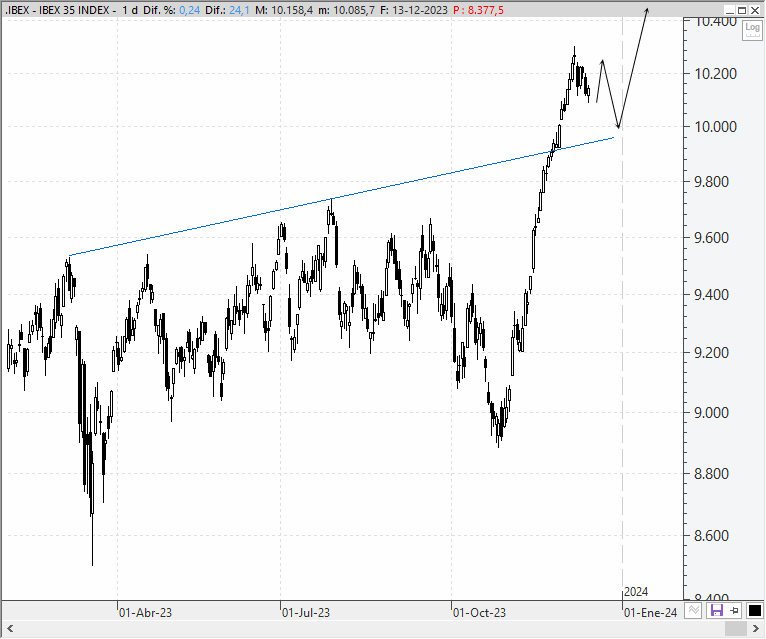Maximize the IBEX chart window
Viewport: 766px width, 639px height.
coord(742,10)
